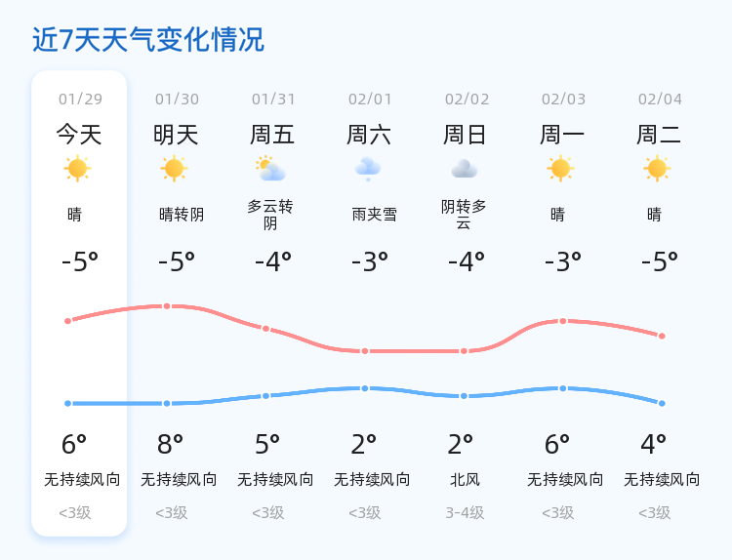Click Sunday's cloudy weather icon
This screenshot has height=560, width=732.
(x=465, y=169)
